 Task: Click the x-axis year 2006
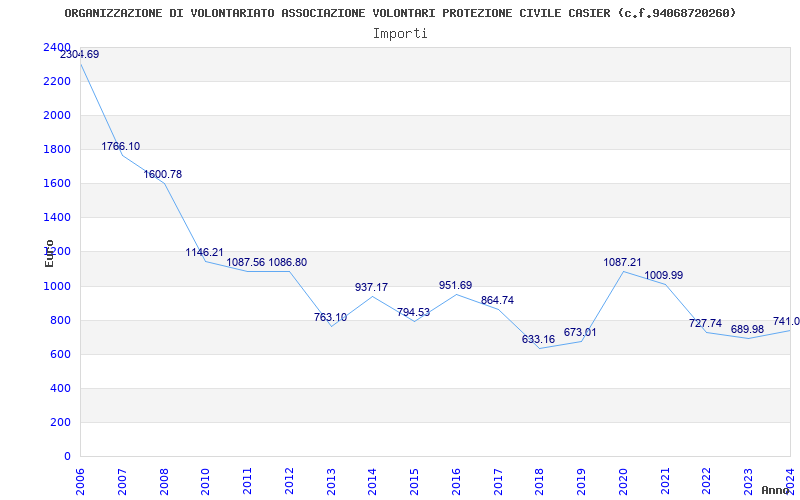pos(80,481)
